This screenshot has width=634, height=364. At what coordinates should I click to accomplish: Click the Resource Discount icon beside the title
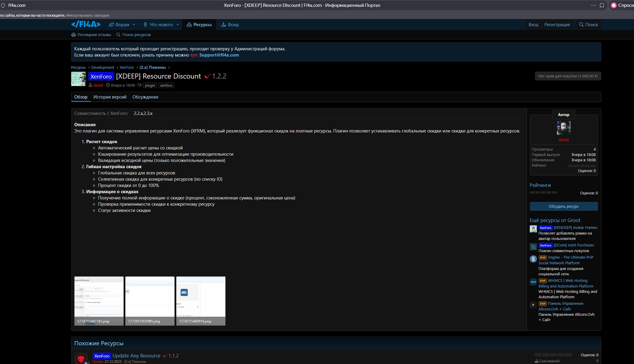tap(78, 79)
